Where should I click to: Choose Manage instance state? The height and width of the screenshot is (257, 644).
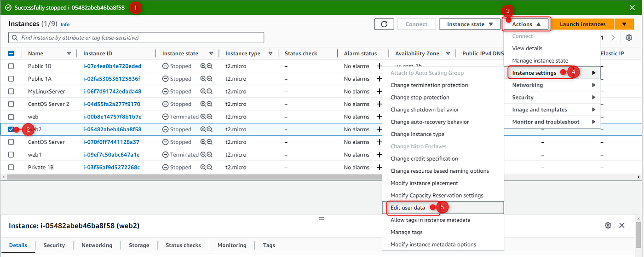[x=552, y=61]
